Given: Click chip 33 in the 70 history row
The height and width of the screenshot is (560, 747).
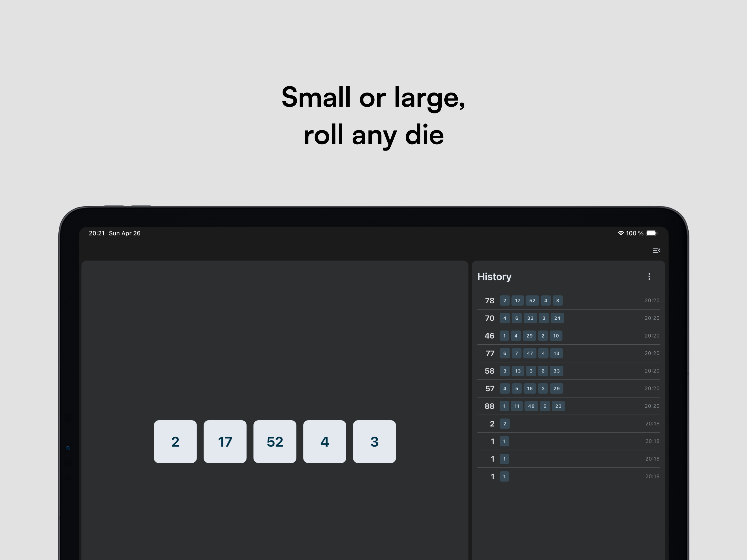Looking at the screenshot, I should point(530,318).
